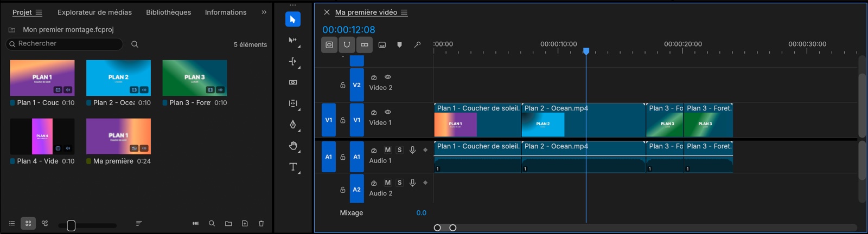Viewport: 868px width, 234px height.
Task: Toggle insert sequences as nests button
Action: (329, 45)
